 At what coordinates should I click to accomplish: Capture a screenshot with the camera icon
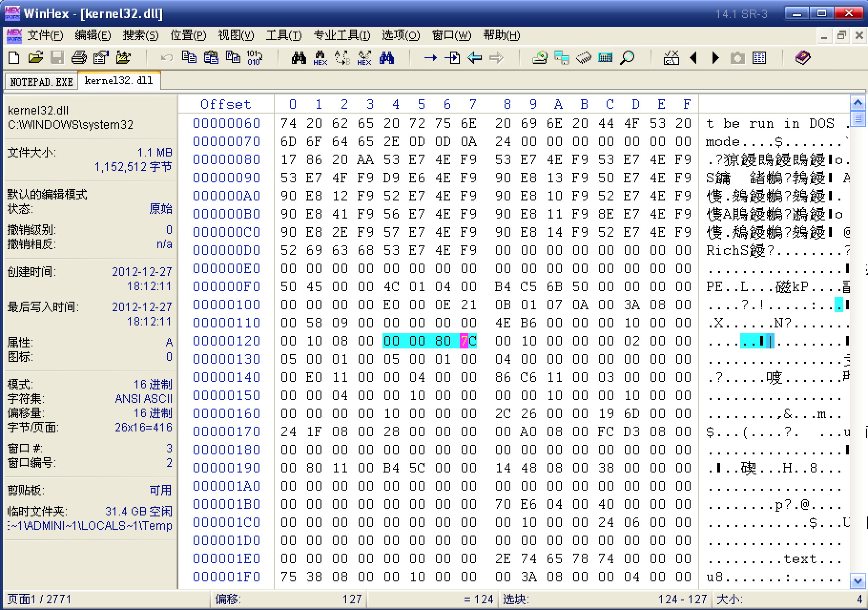(738, 57)
